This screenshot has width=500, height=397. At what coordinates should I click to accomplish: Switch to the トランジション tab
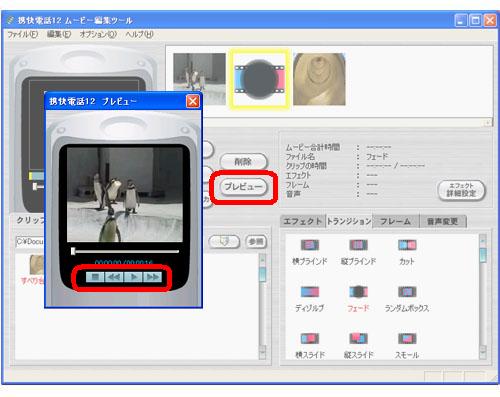349,221
